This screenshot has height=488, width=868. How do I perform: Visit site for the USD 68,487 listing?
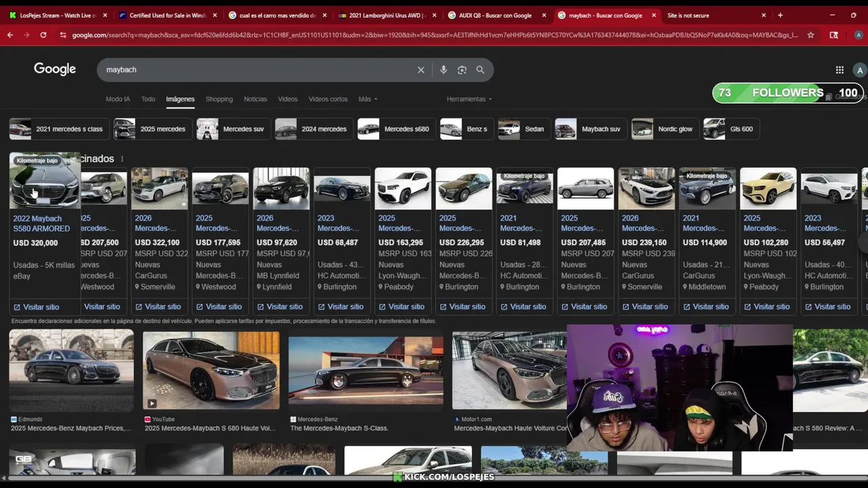tap(341, 307)
